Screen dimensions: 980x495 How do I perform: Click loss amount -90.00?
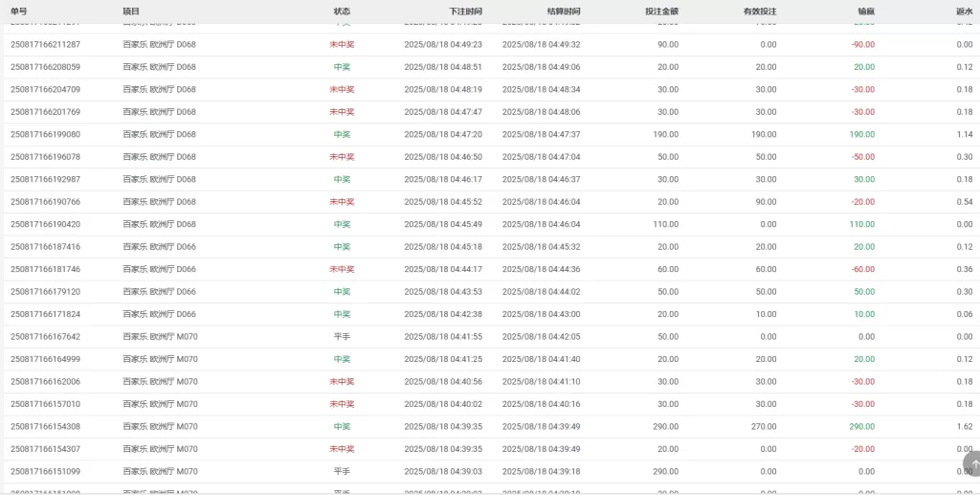coord(863,44)
